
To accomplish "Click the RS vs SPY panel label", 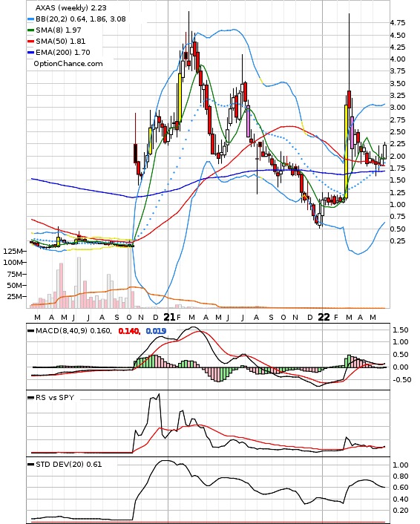I will coord(55,398).
